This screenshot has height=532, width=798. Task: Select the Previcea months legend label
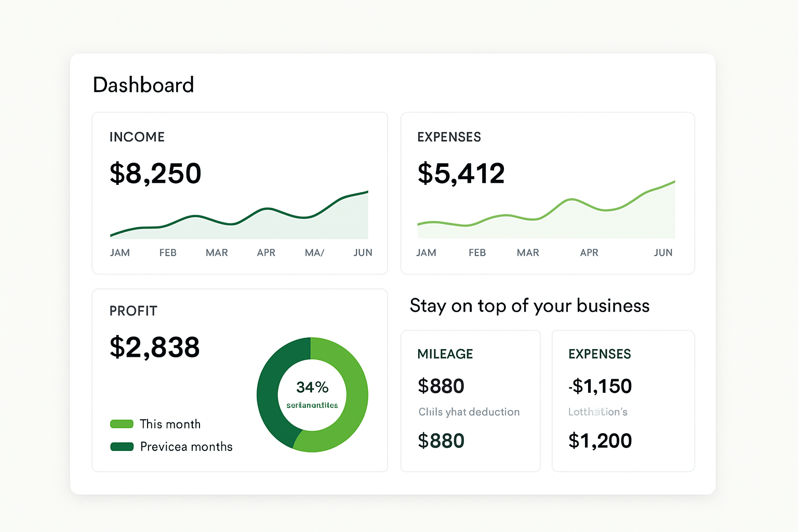tap(187, 447)
